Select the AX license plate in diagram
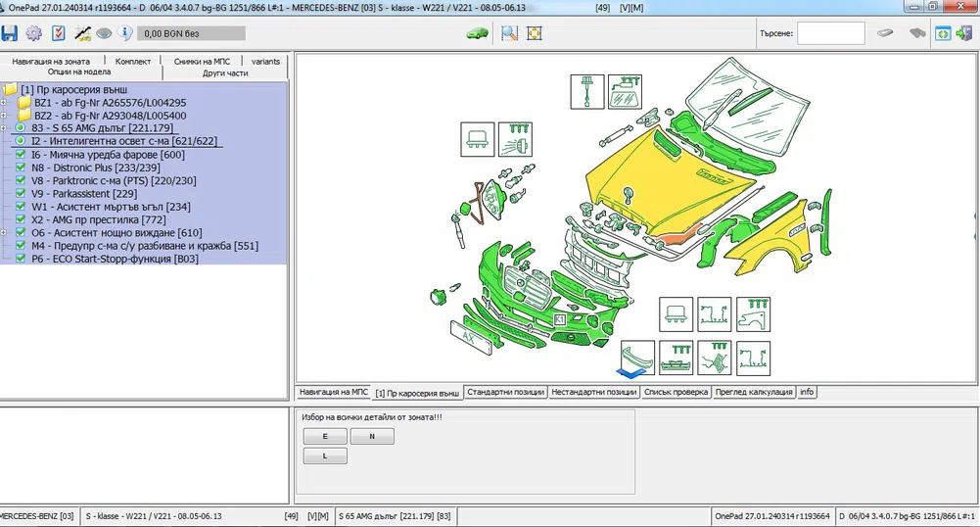Viewport: 980px width, 527px height. [x=471, y=338]
